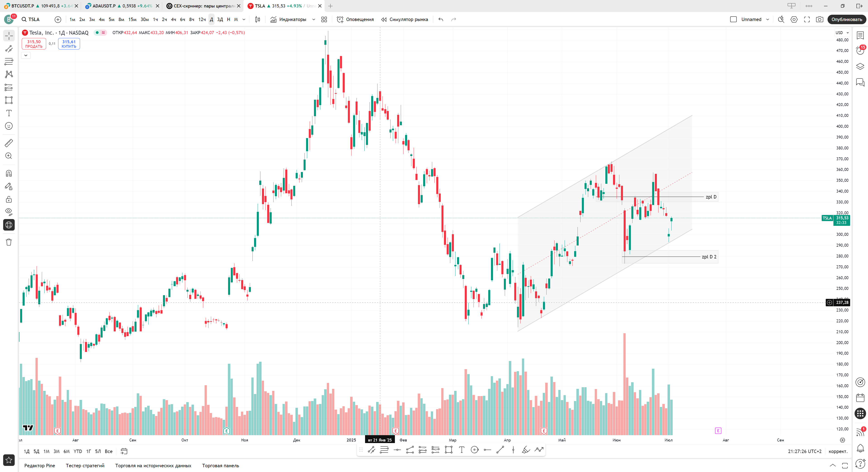Open the watchlist panel icon
Image resolution: width=868 pixels, height=472 pixels.
[x=860, y=35]
